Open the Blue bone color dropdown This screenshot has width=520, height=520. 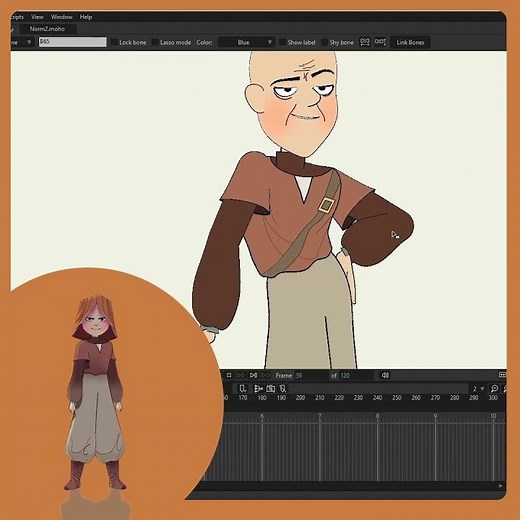(x=246, y=42)
